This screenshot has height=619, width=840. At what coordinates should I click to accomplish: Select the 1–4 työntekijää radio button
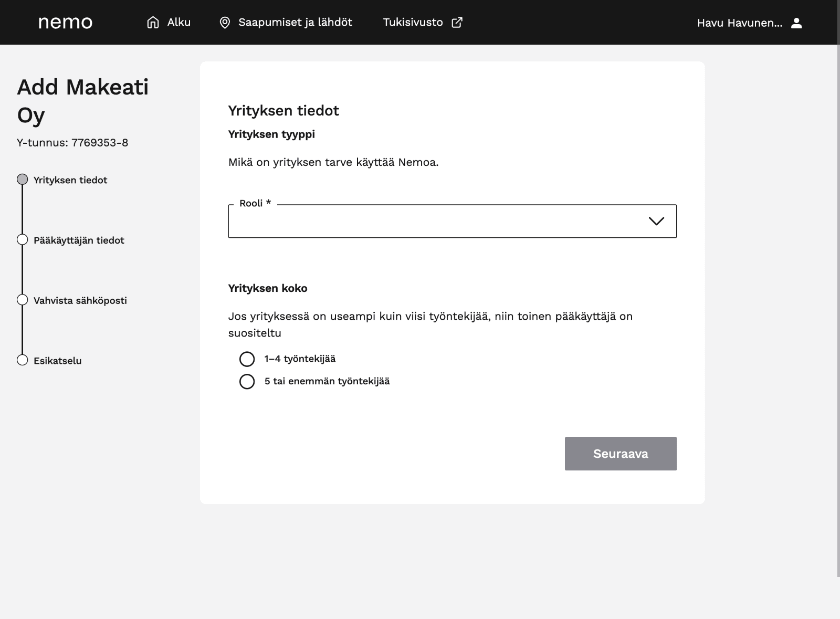point(247,359)
